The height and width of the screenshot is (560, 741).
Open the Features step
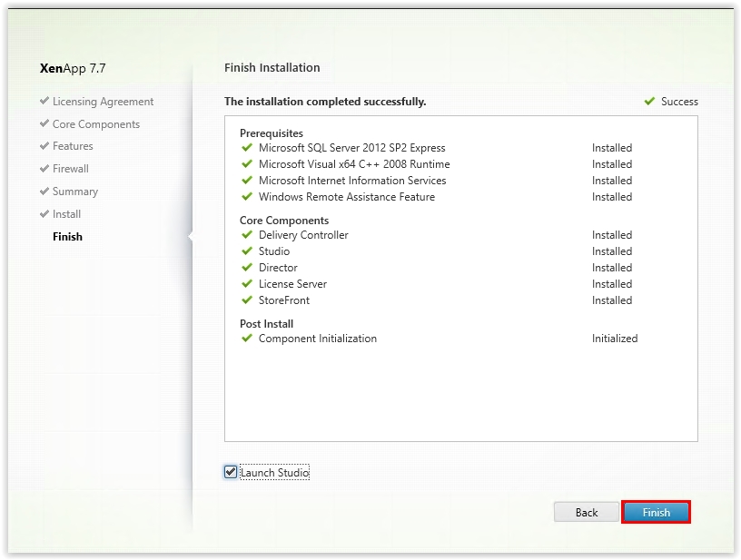click(x=73, y=146)
